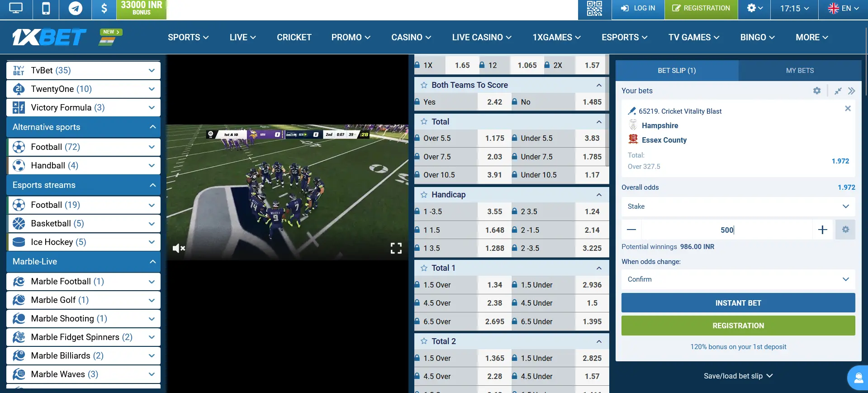
Task: Open the CASINO menu
Action: pyautogui.click(x=411, y=37)
